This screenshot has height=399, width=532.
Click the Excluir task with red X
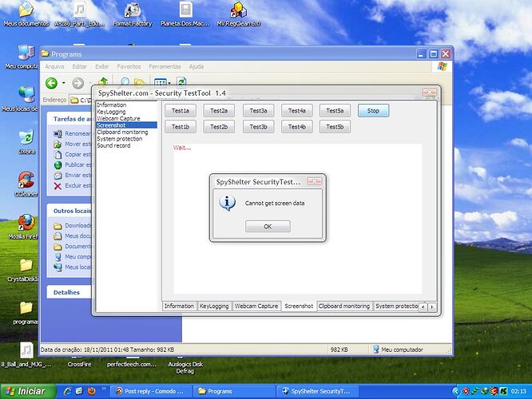(x=72, y=186)
